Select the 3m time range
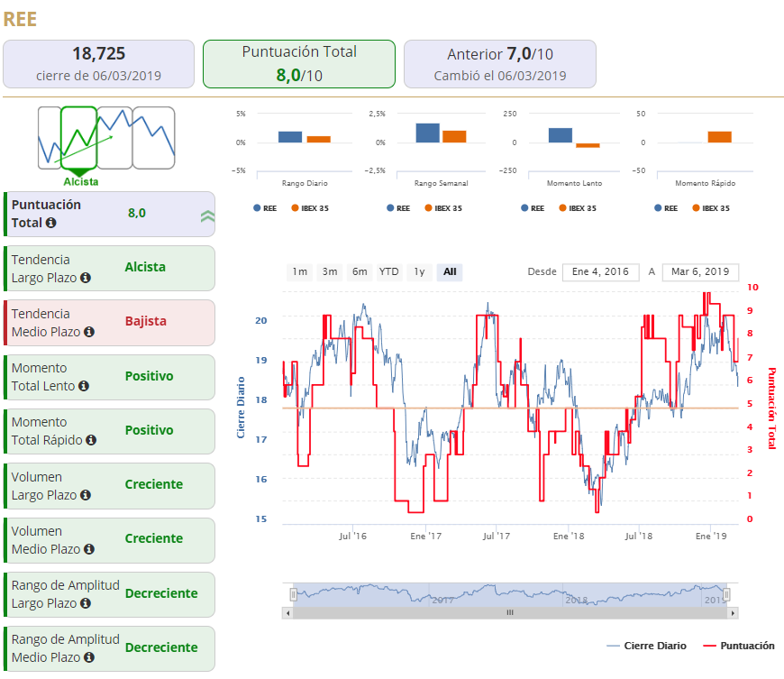This screenshot has height=679, width=784. point(330,271)
